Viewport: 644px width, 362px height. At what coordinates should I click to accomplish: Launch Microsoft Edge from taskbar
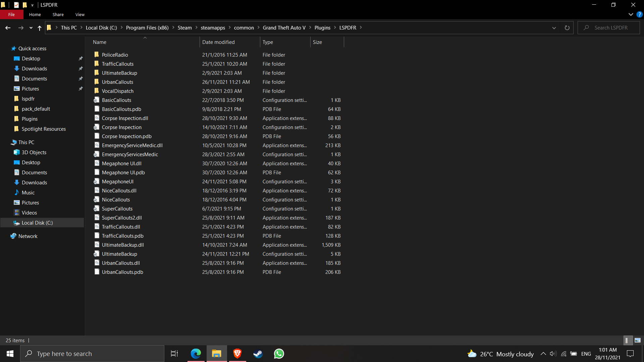click(x=196, y=354)
